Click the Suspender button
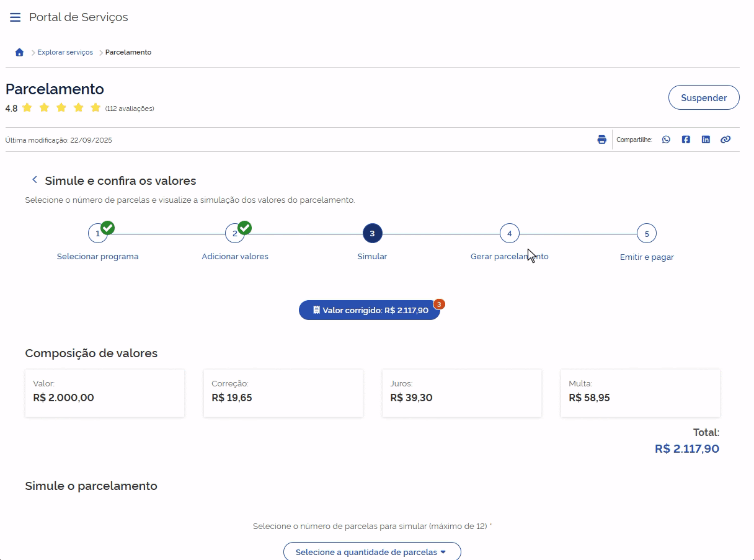Image resolution: width=754 pixels, height=560 pixels. click(704, 97)
